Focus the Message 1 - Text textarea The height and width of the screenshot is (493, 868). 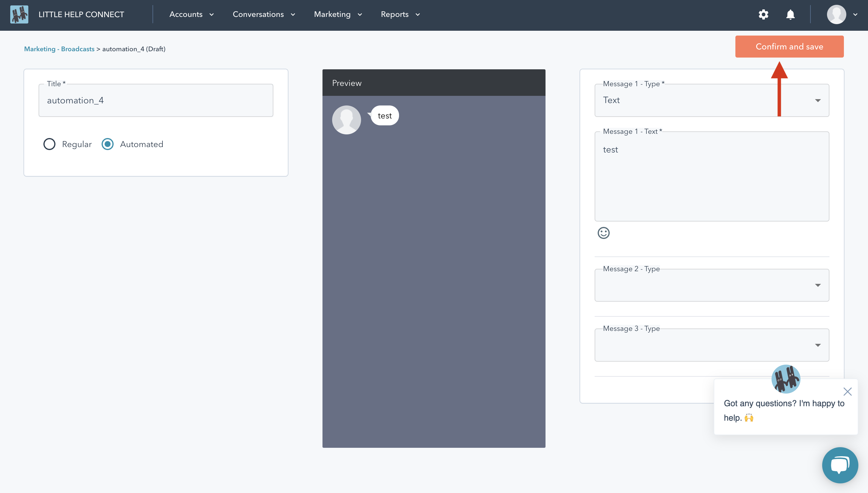point(712,176)
